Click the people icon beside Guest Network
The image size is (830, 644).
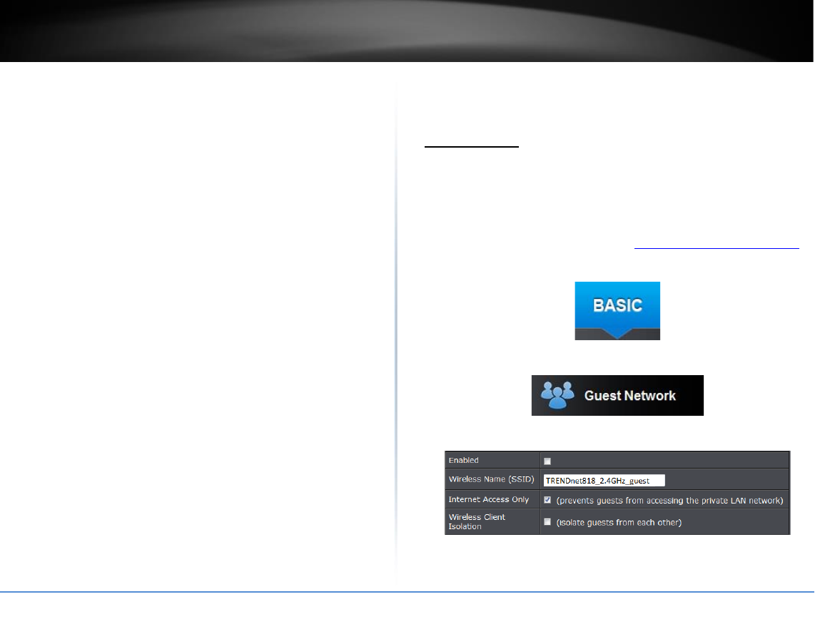pos(557,395)
